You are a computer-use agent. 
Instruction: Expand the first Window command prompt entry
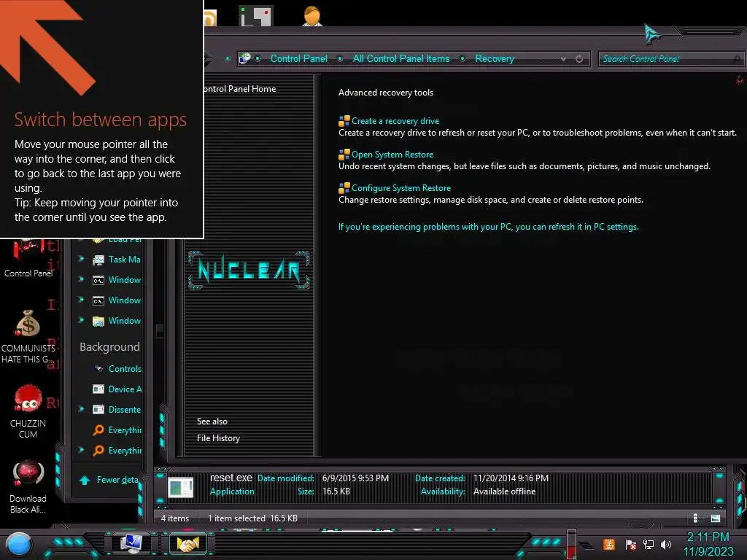click(81, 279)
